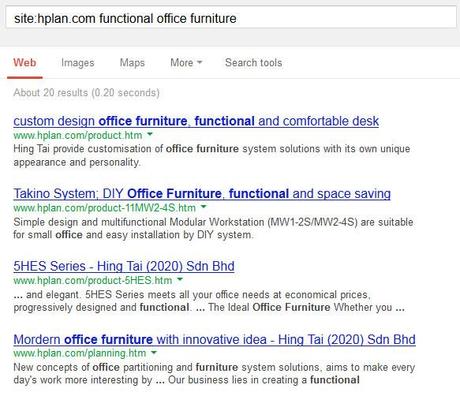Screen dimensions: 460x396
Task: Switch to the Maps tab
Action: coord(132,63)
